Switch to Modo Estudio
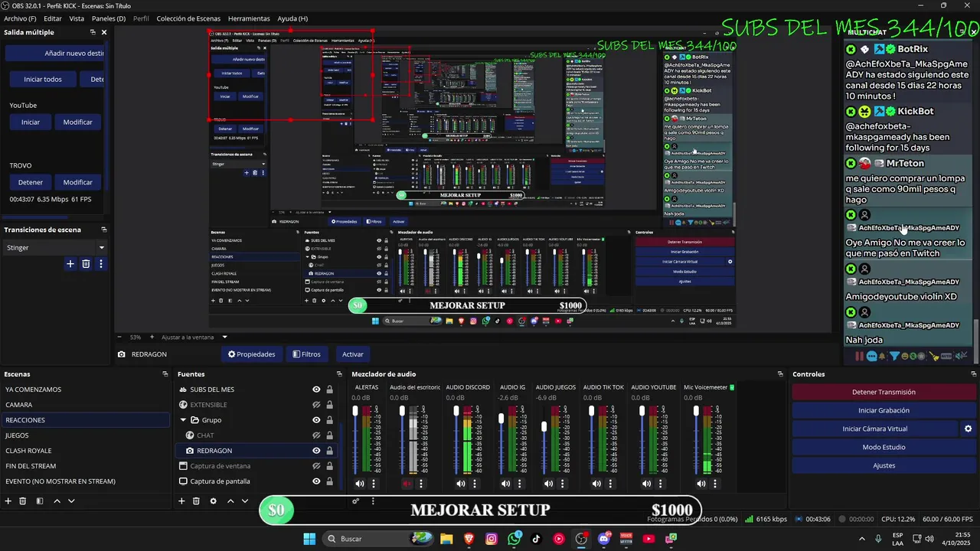 coord(884,447)
